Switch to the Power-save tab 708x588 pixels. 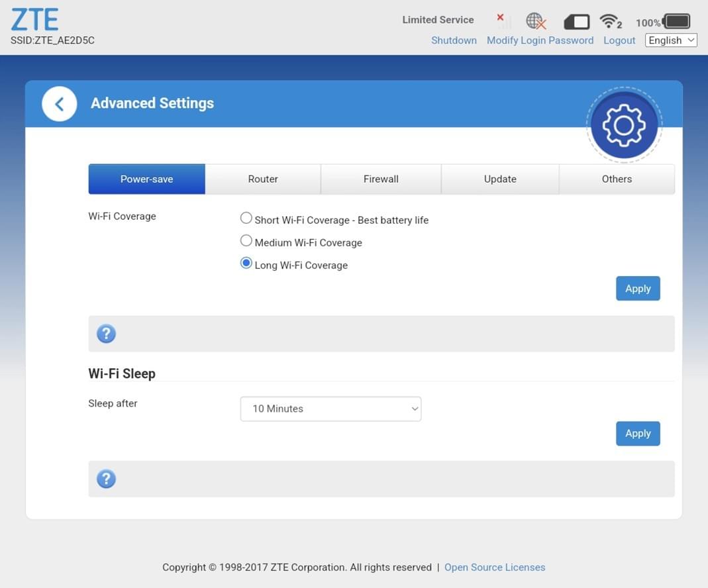tap(147, 179)
